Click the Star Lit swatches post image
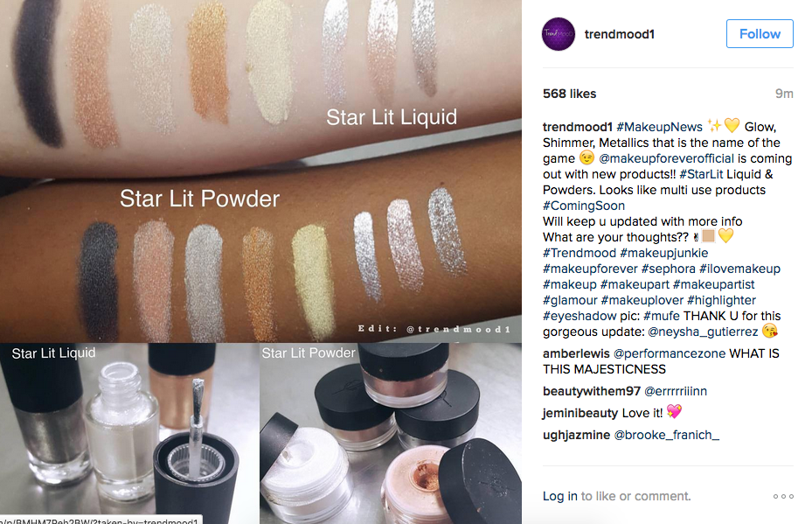The image size is (812, 524). click(260, 262)
